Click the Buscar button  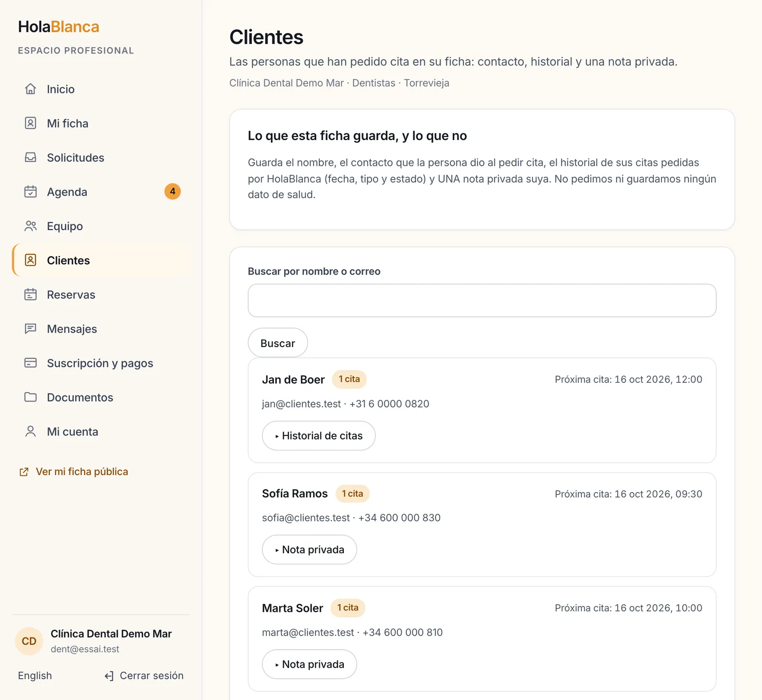tap(278, 343)
